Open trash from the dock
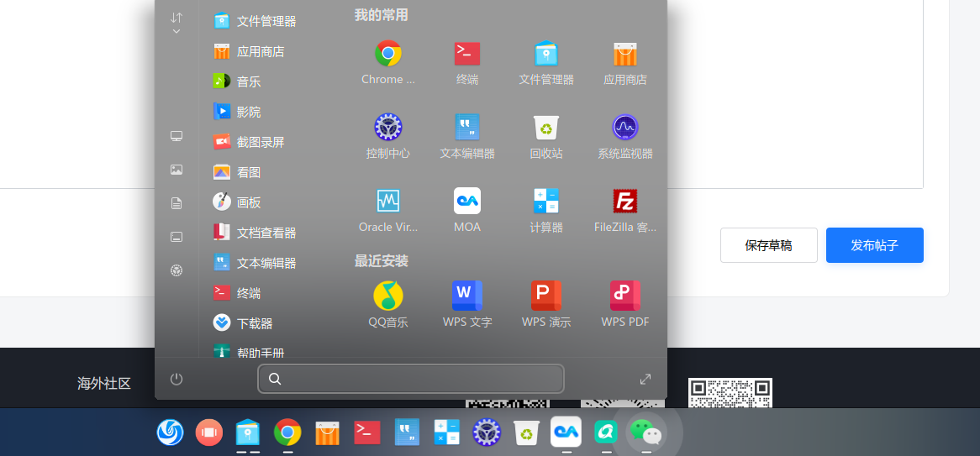 [x=526, y=432]
